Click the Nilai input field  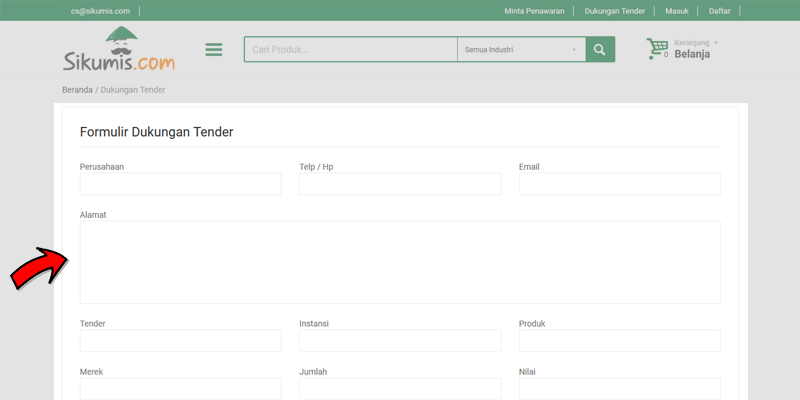tap(619, 389)
